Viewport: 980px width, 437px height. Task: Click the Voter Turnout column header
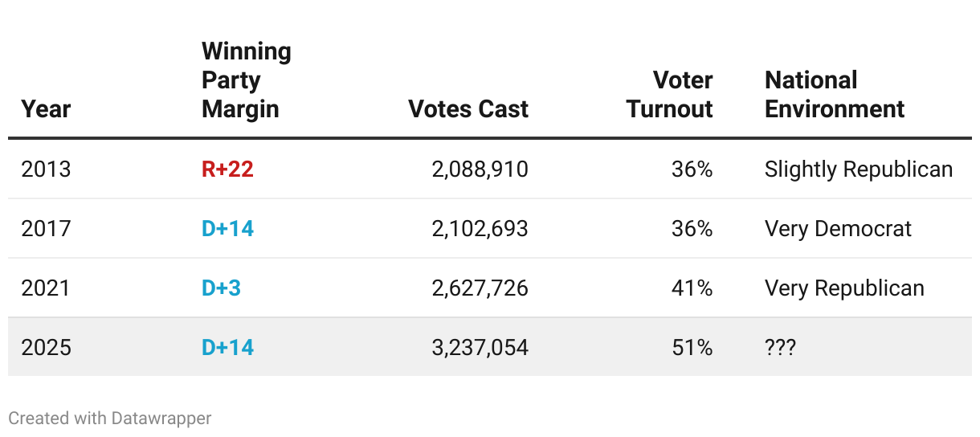click(670, 95)
